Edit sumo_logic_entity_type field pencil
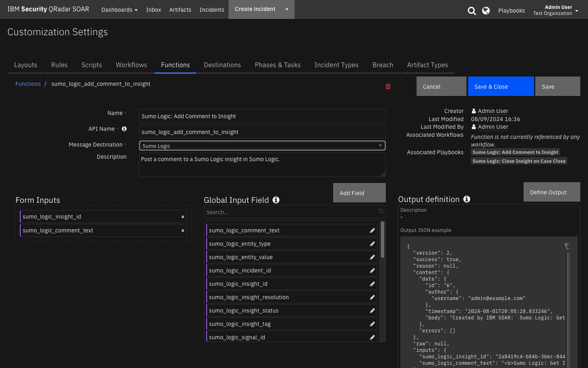Image resolution: width=588 pixels, height=368 pixels. click(x=372, y=244)
